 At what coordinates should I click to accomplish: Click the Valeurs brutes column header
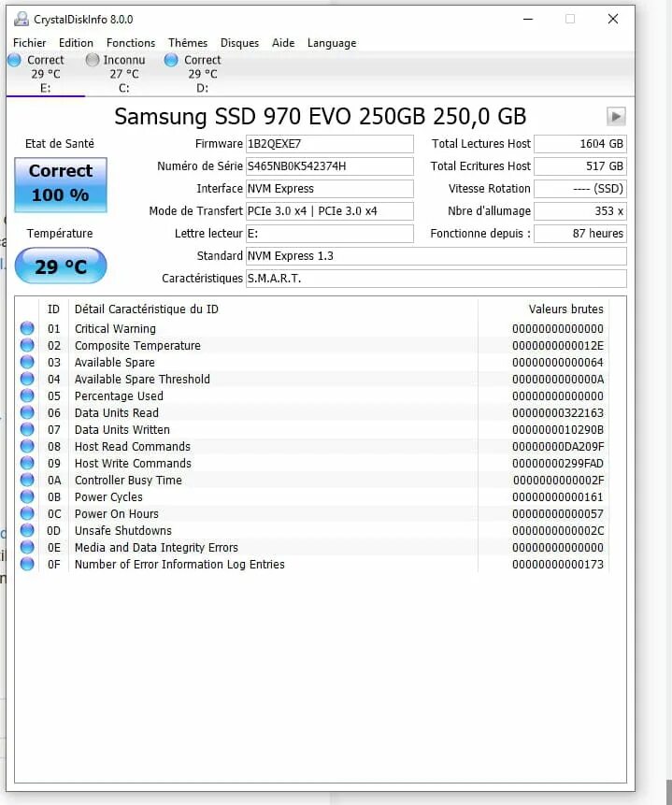[x=565, y=309]
